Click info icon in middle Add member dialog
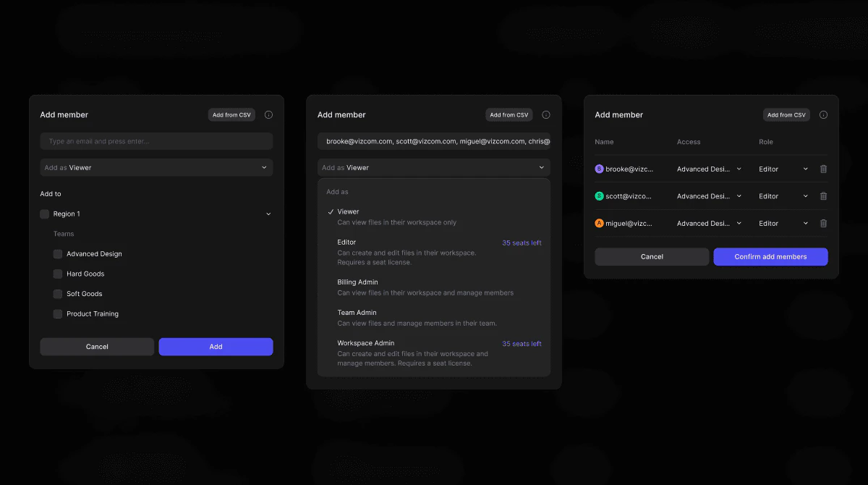 [546, 115]
